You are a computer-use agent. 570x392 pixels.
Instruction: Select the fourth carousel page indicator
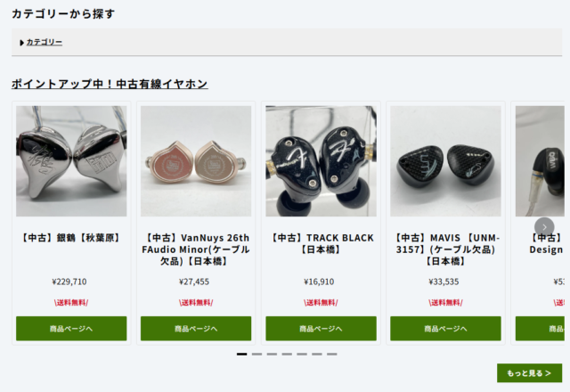(287, 354)
